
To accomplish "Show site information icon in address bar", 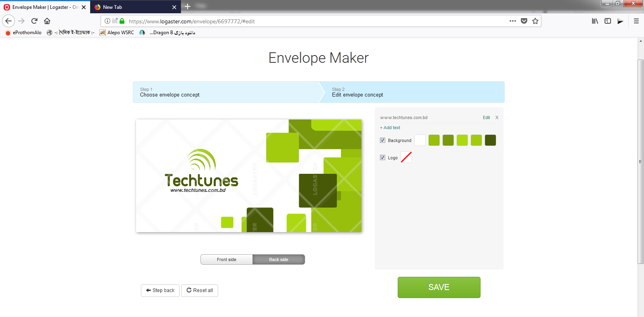I will point(107,21).
